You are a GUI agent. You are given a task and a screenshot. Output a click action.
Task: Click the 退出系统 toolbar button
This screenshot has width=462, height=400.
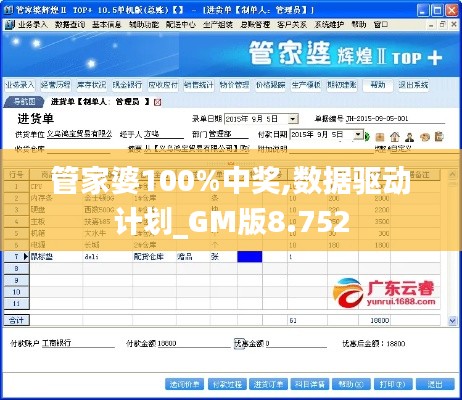tap(413, 85)
